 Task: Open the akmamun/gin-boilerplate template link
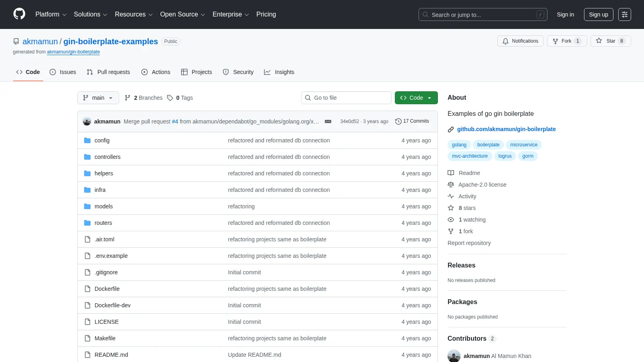[73, 52]
